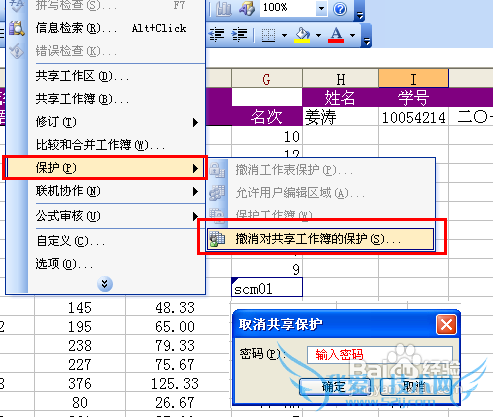
Task: Click the 姓名 header cell
Action: pyautogui.click(x=340, y=97)
